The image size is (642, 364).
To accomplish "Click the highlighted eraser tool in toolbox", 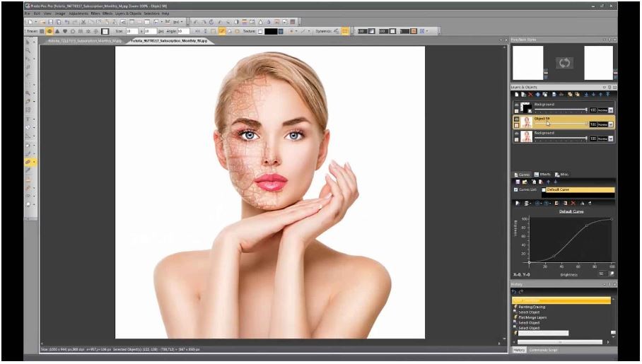I will click(28, 162).
